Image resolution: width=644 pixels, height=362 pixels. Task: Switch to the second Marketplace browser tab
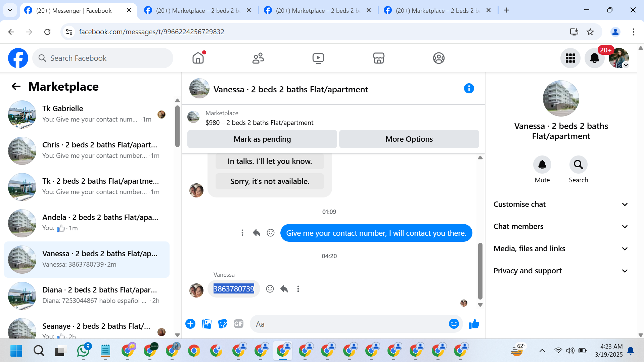199,10
